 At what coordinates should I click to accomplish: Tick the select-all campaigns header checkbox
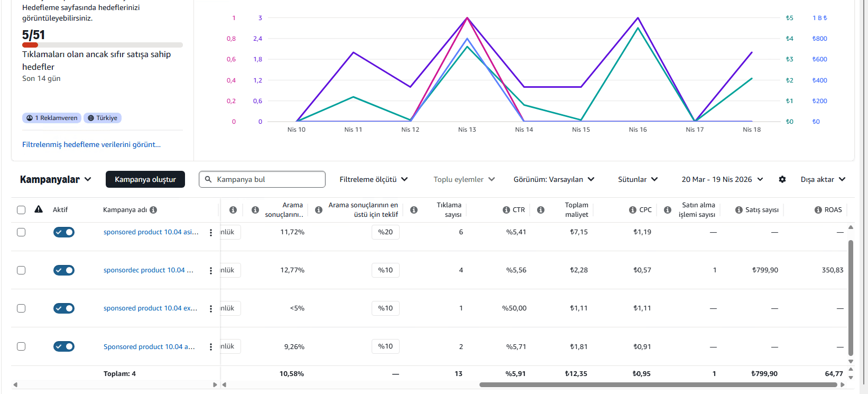[x=21, y=210]
